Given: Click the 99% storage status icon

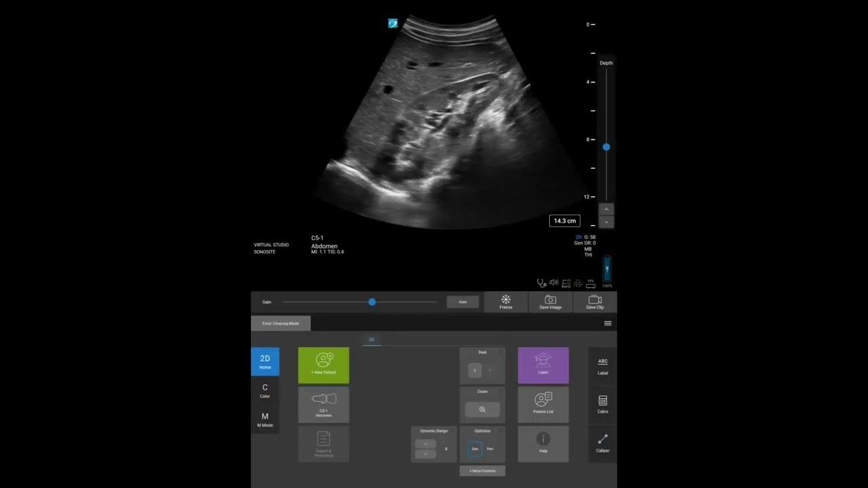Looking at the screenshot, I should click(x=591, y=283).
